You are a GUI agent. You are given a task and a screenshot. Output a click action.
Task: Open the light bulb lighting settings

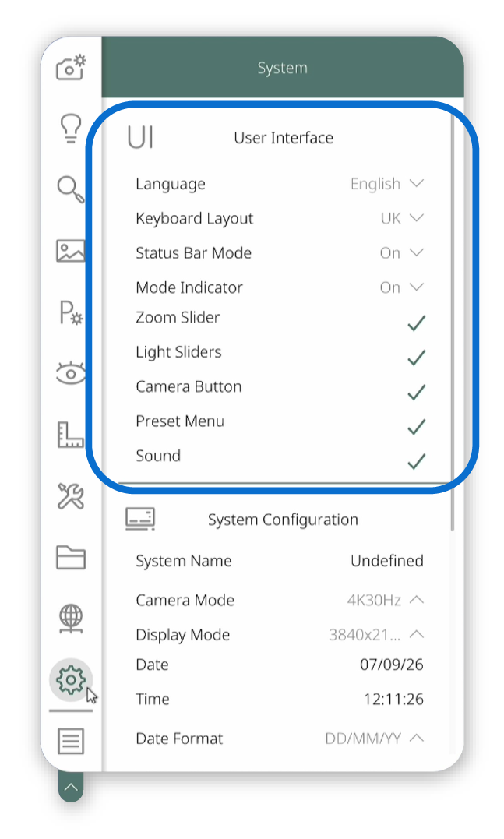pyautogui.click(x=71, y=129)
